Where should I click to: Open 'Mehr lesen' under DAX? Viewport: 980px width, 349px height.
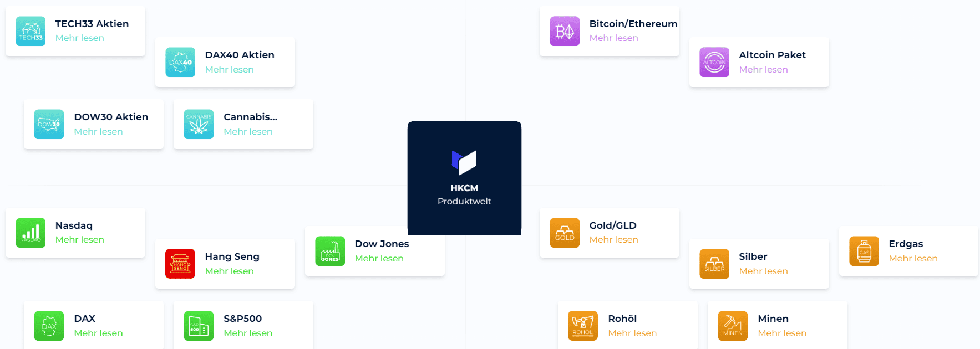point(98,333)
